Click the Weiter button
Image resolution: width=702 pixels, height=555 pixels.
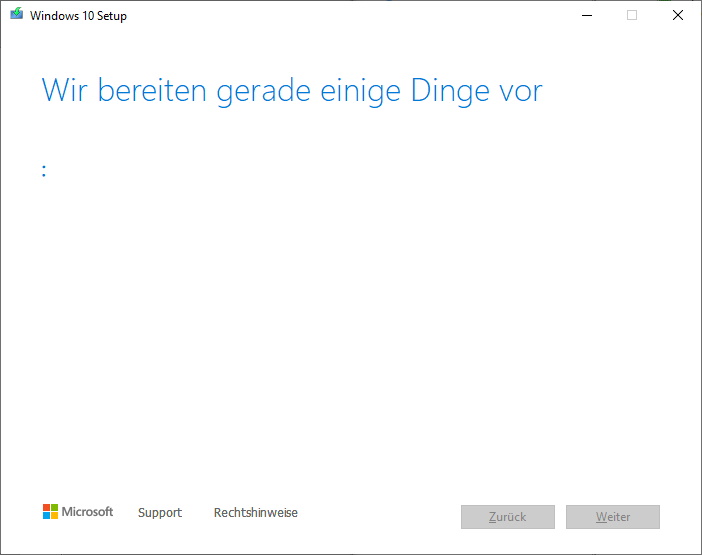click(x=612, y=517)
